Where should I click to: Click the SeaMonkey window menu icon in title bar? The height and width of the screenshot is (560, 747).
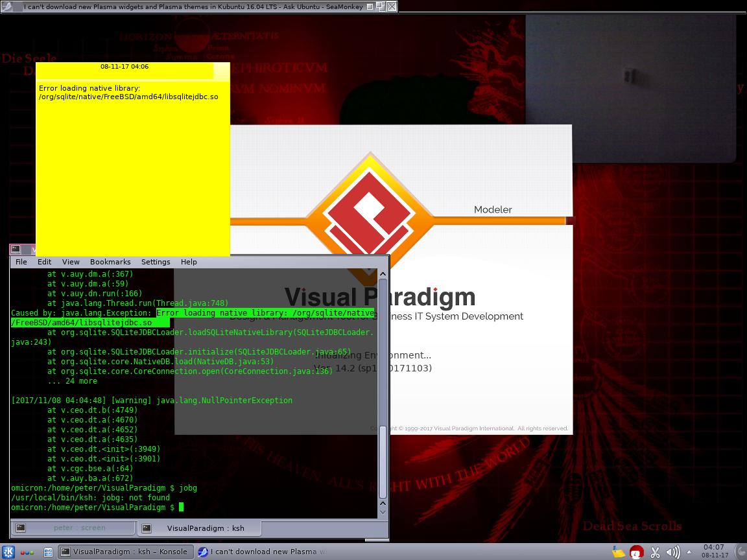(x=8, y=6)
